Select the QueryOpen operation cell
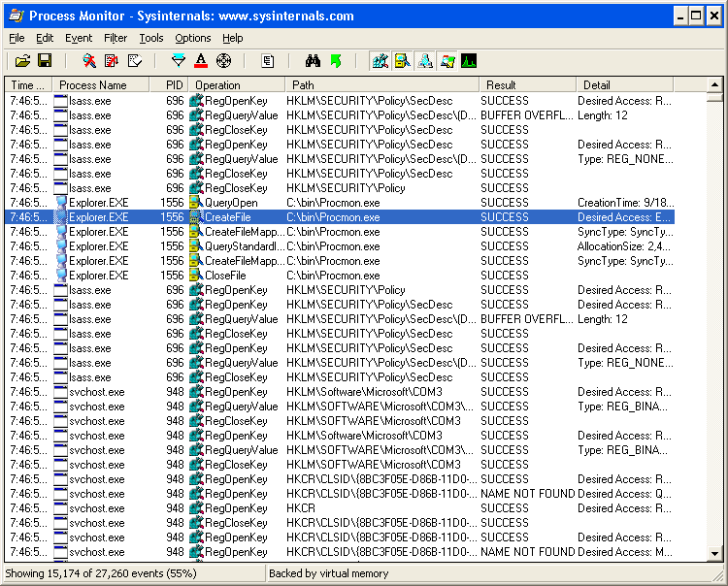The width and height of the screenshot is (728, 586). pos(237,203)
